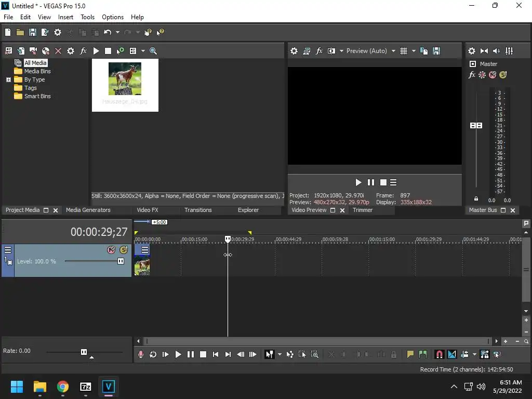Open Video Output FX in preview
532x399 pixels.
click(x=319, y=51)
